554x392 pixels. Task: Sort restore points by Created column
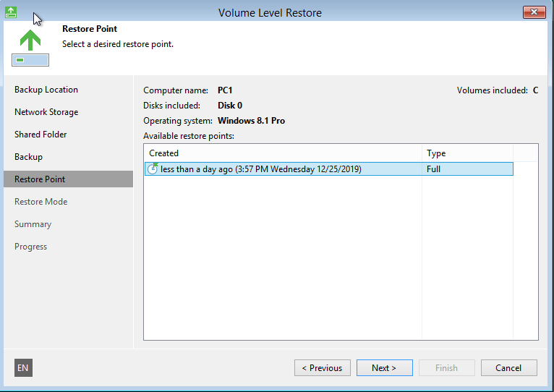(283, 153)
